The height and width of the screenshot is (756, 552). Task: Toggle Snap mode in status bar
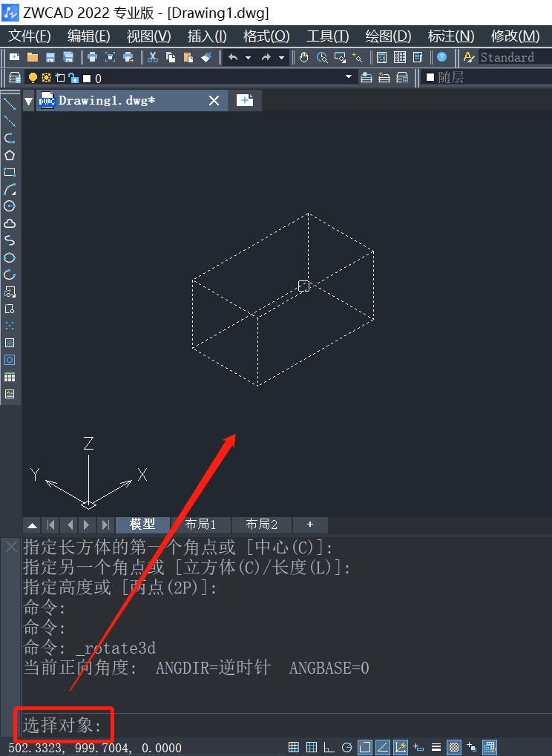pos(294,747)
